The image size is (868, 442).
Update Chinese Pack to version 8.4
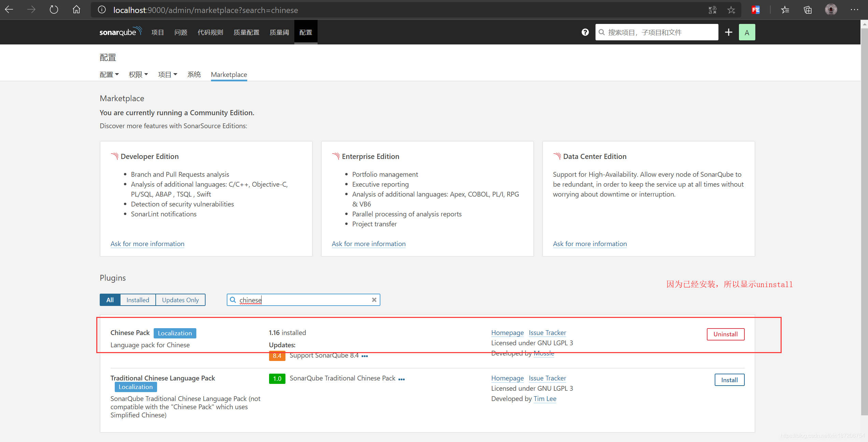click(x=277, y=356)
